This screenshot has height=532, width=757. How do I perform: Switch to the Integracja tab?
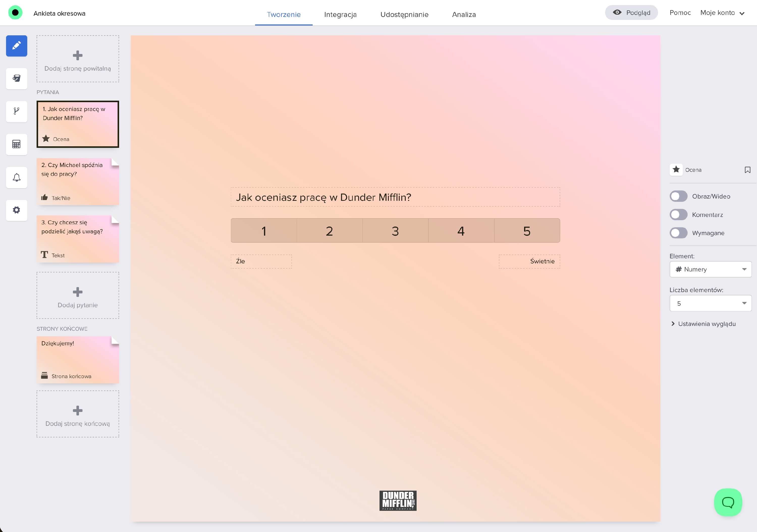[340, 14]
